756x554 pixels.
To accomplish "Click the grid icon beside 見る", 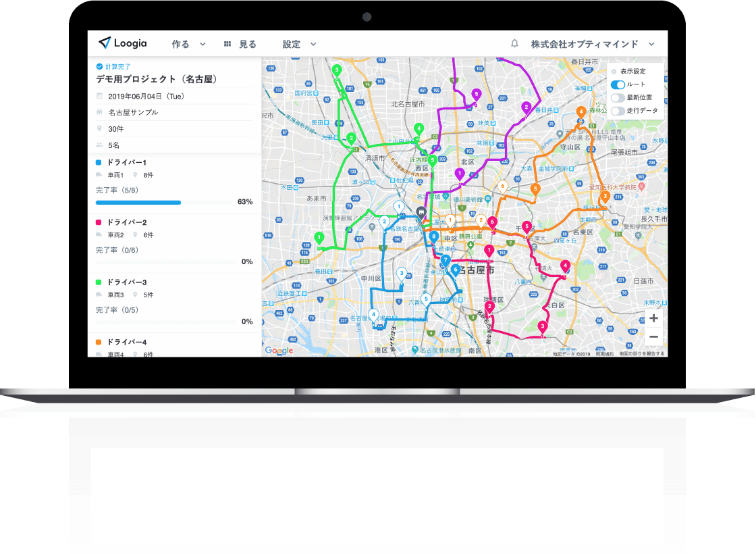I will tap(227, 45).
